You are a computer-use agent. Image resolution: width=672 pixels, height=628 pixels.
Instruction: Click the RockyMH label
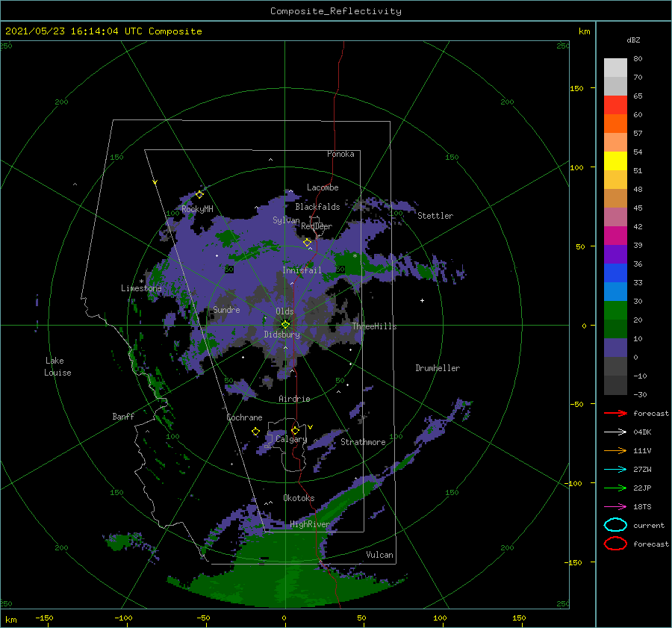197,209
